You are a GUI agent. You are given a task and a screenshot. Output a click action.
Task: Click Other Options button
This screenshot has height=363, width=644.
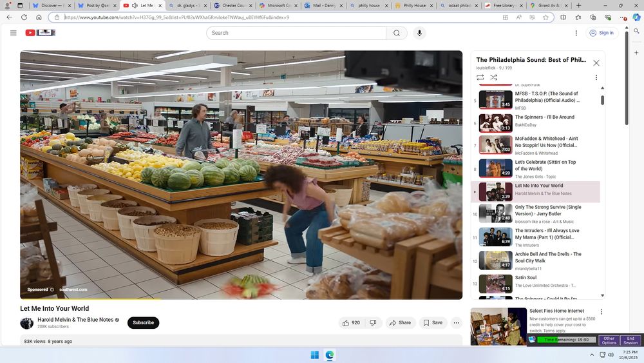(609, 340)
